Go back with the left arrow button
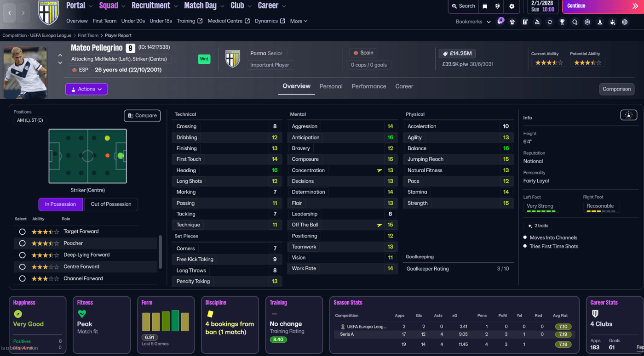The width and height of the screenshot is (644, 356). click(x=10, y=13)
